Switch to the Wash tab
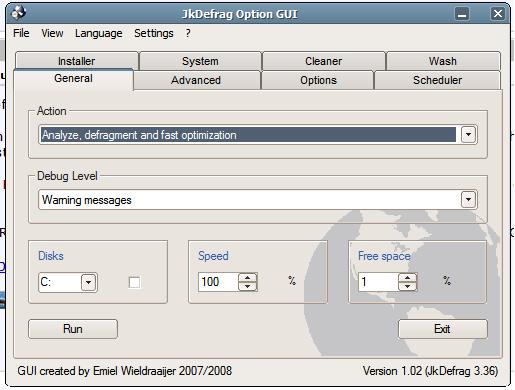Image resolution: width=515 pixels, height=390 pixels. (443, 61)
